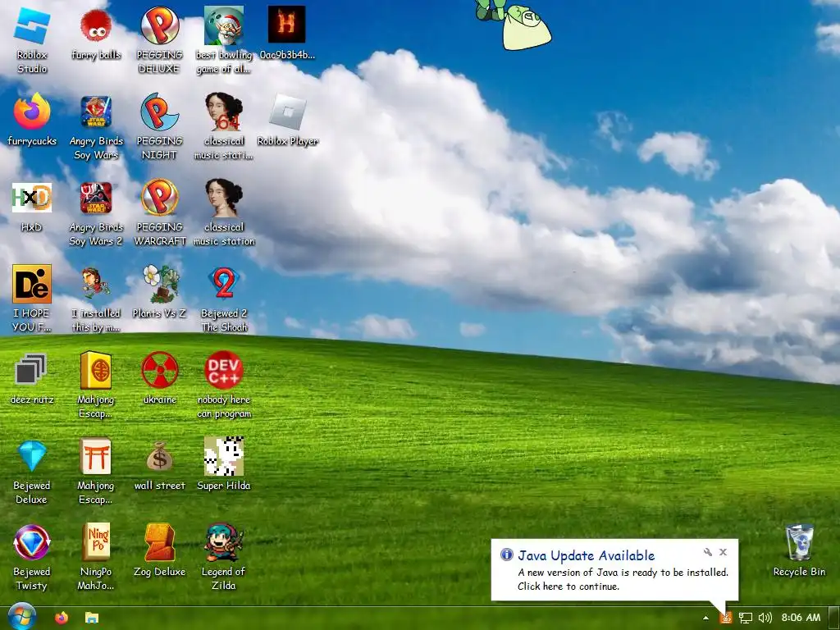Select the PEGGING NIGHT icon

point(160,126)
